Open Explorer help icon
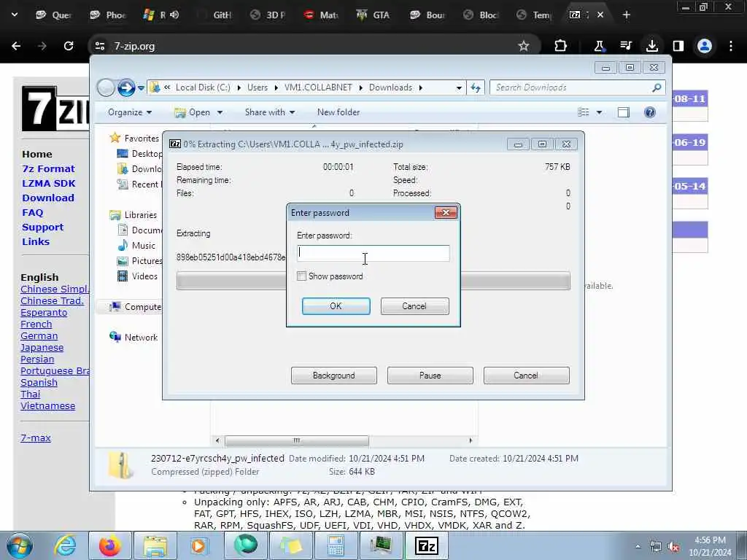This screenshot has height=560, width=747. pos(649,112)
